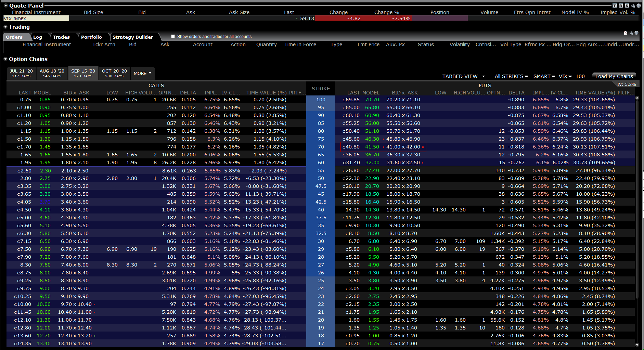Open the Trading panel wrench settings icon

(x=631, y=33)
